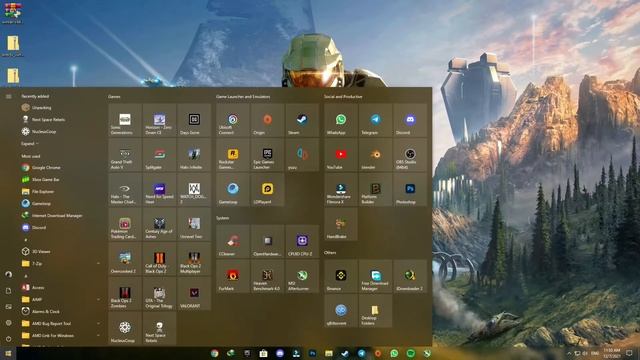Open the Grand Theft Auto V tile
This screenshot has height=360, width=640.
coord(125,155)
